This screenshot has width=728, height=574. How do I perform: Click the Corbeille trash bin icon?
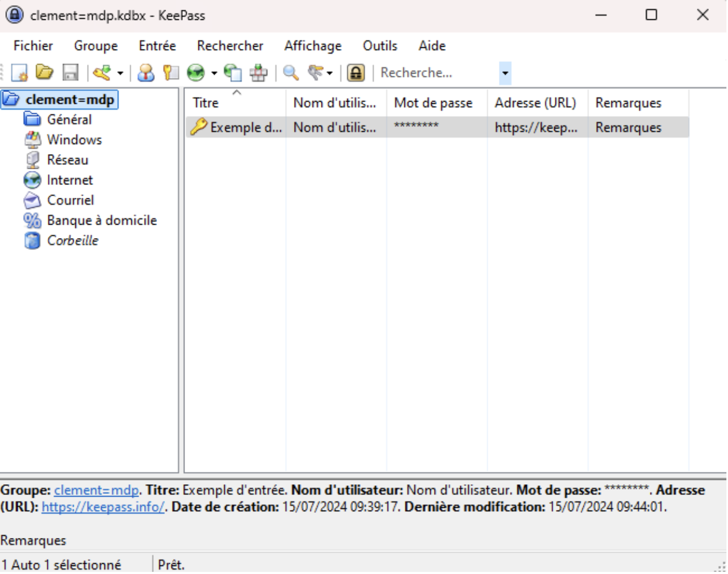pos(32,240)
